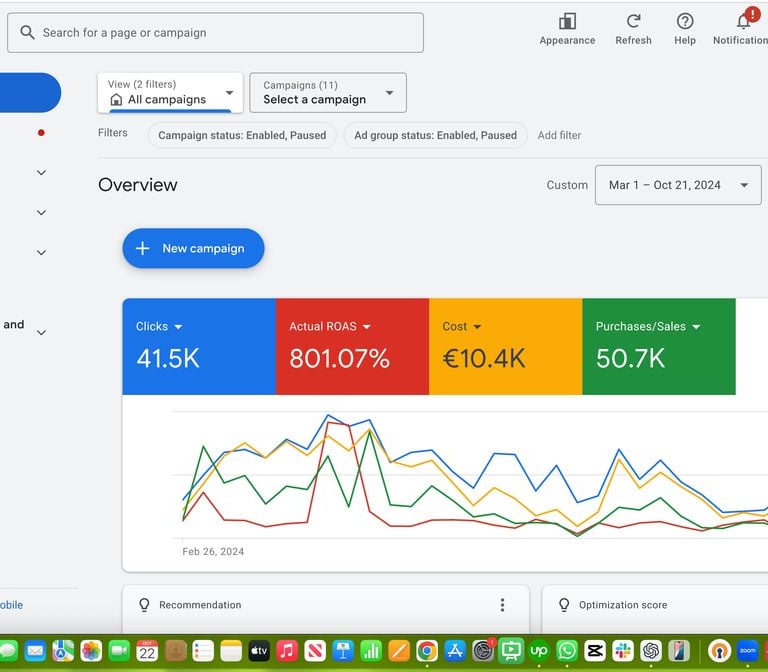Click the Optimization score lightbulb icon
This screenshot has width=768, height=672.
point(564,605)
